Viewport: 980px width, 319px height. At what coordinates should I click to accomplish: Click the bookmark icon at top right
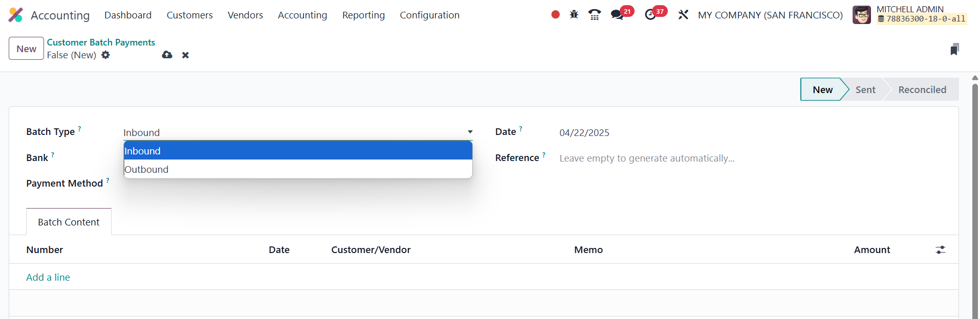[954, 50]
